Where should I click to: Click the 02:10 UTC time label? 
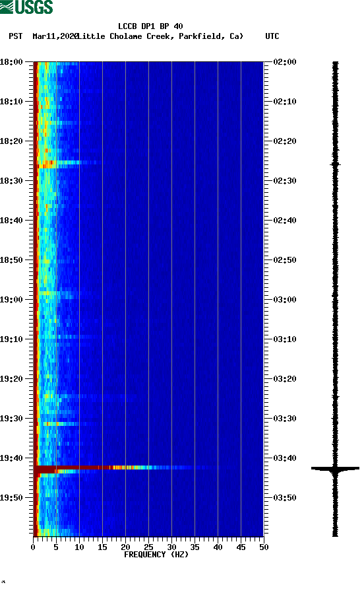pos(285,102)
